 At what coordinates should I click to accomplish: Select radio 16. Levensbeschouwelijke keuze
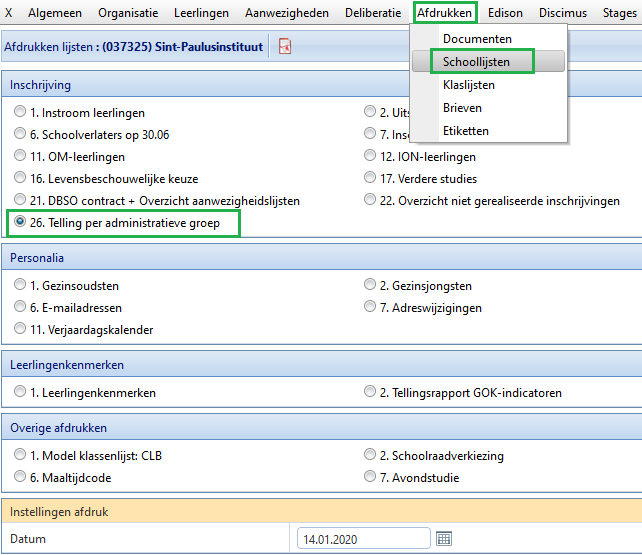click(20, 178)
